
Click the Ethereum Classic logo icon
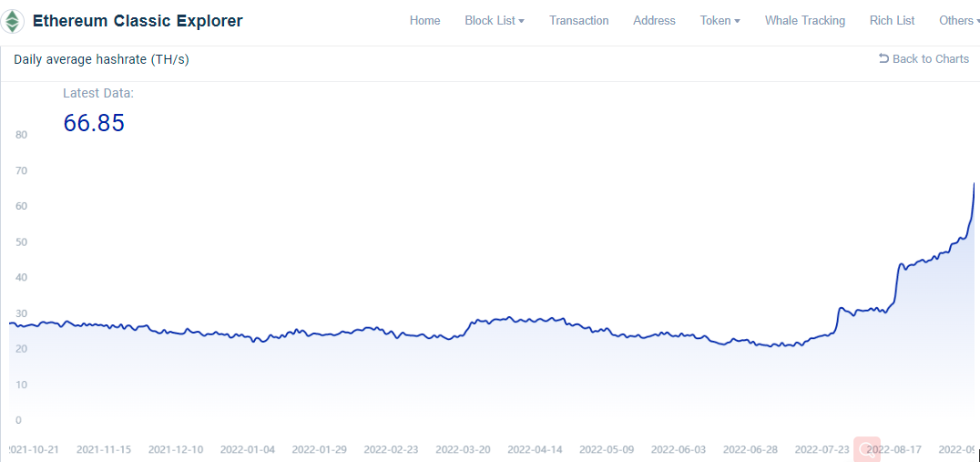tap(13, 21)
